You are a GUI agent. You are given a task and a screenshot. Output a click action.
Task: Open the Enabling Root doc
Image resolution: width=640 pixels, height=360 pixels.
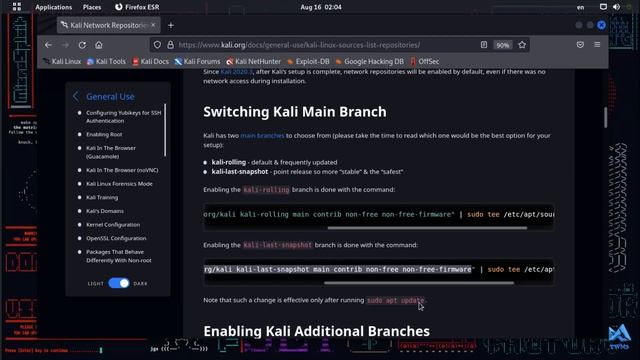point(104,134)
